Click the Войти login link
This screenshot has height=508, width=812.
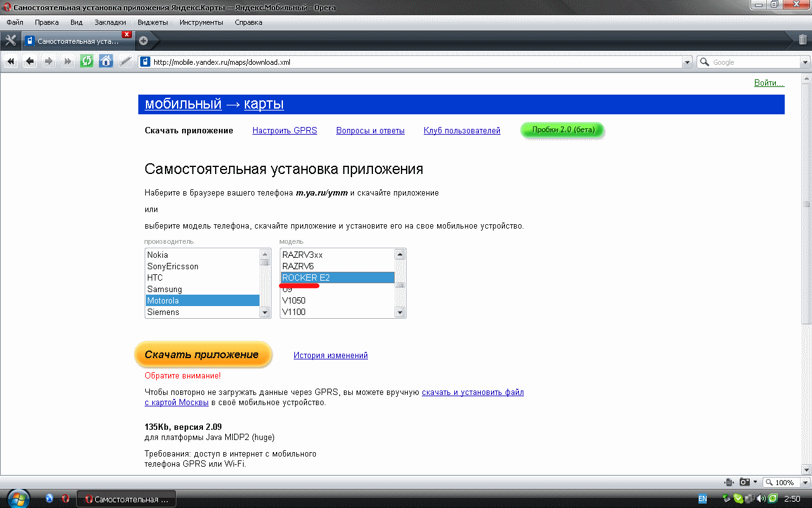click(769, 83)
